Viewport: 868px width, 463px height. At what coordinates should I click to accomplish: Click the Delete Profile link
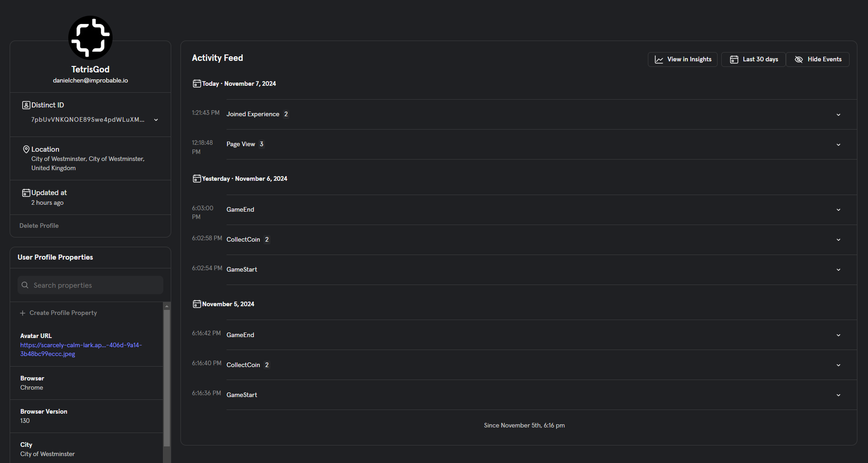coord(39,226)
